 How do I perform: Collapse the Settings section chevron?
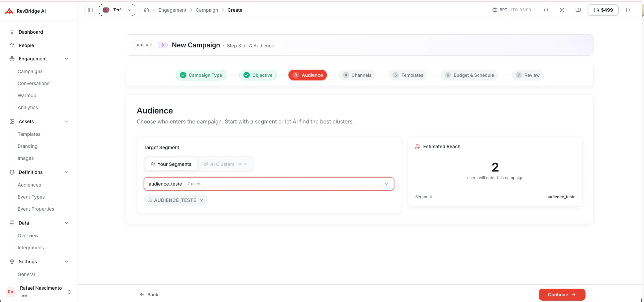point(67,262)
